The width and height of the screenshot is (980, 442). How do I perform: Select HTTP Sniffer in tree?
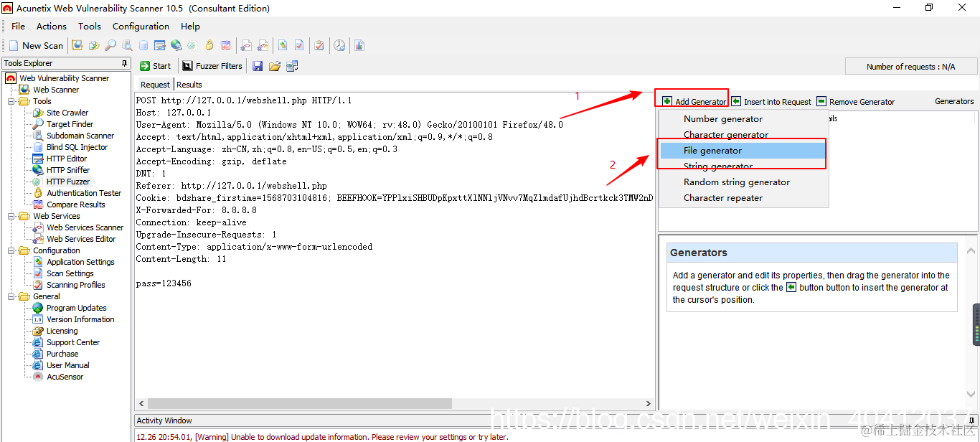point(68,170)
